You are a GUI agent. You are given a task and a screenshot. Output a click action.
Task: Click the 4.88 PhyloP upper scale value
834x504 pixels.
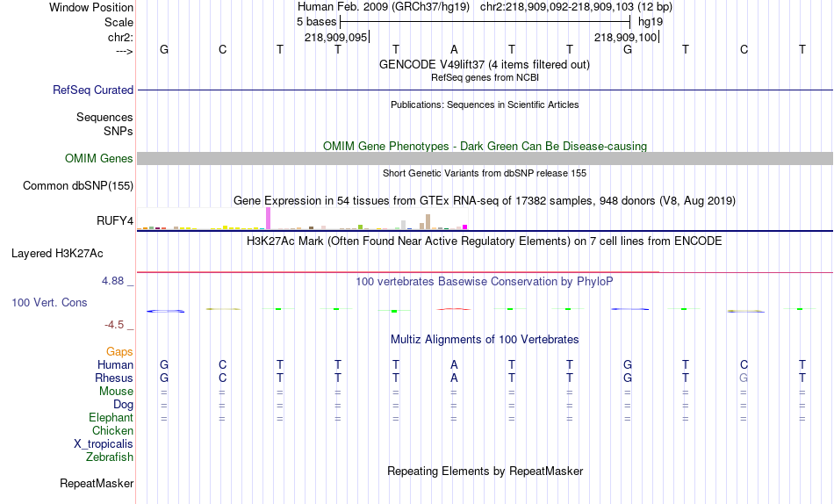[x=112, y=281]
